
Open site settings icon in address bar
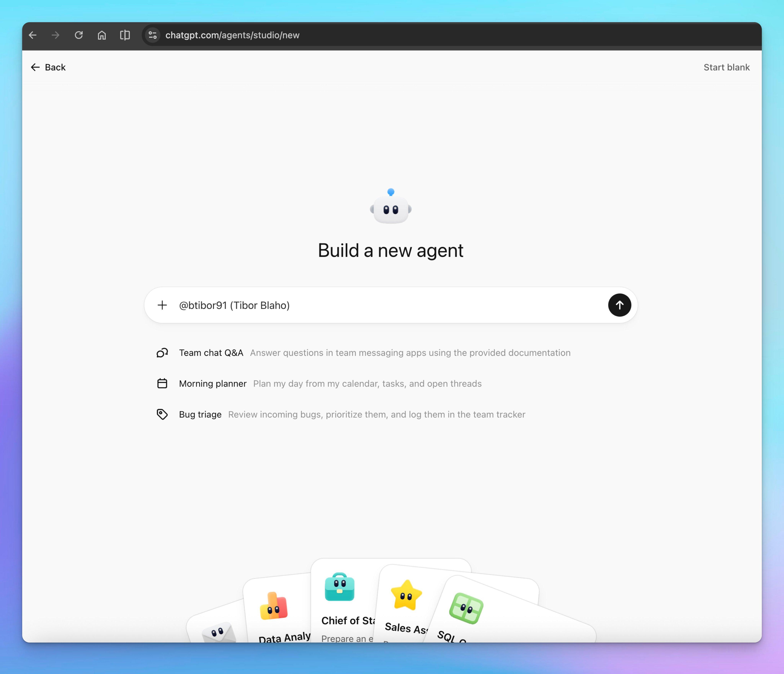coord(153,35)
